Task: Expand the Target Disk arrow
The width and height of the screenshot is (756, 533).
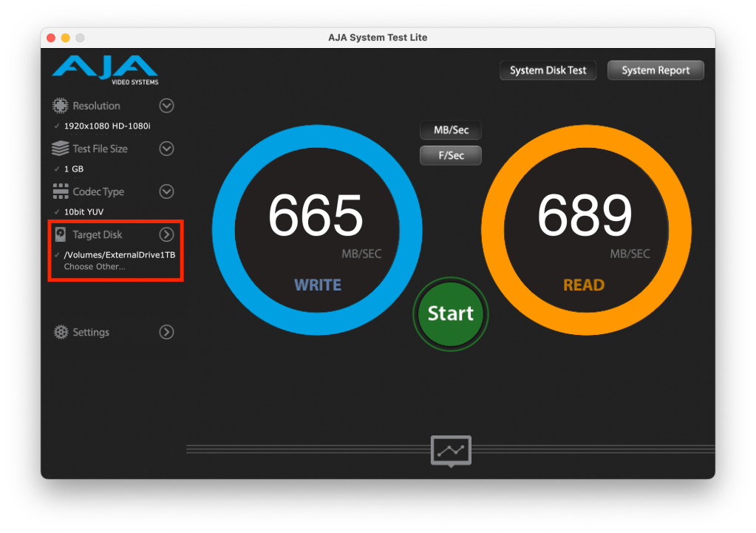Action: click(167, 234)
